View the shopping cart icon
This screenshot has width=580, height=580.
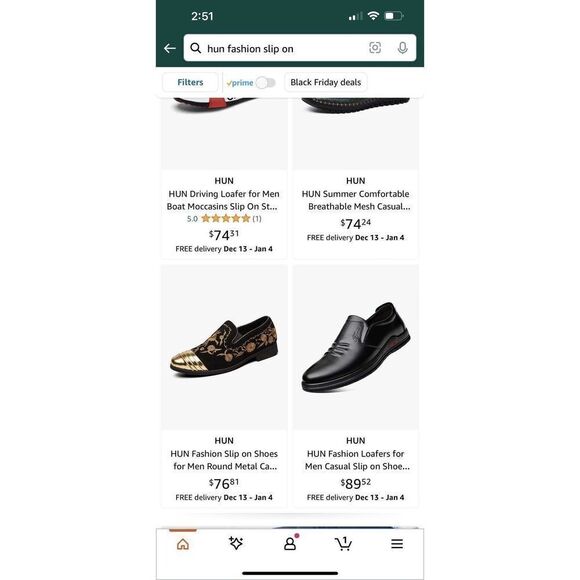pos(343,543)
